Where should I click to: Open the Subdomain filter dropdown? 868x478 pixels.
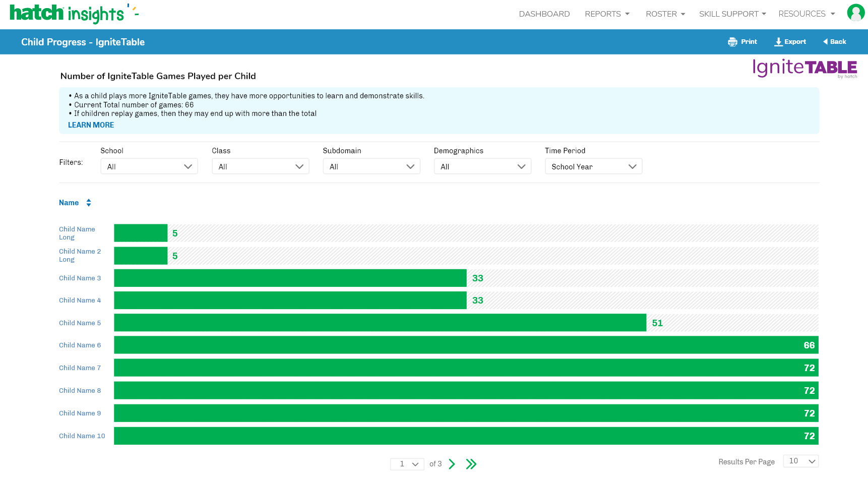[x=371, y=166]
